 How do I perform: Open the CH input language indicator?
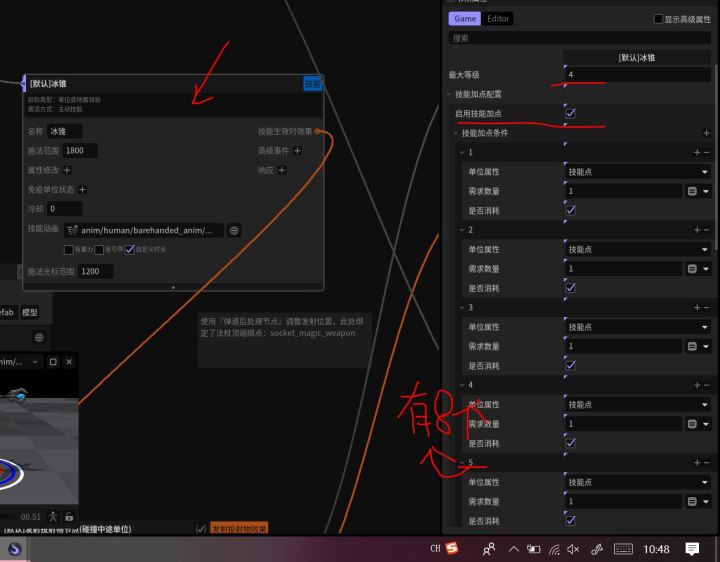coord(435,548)
